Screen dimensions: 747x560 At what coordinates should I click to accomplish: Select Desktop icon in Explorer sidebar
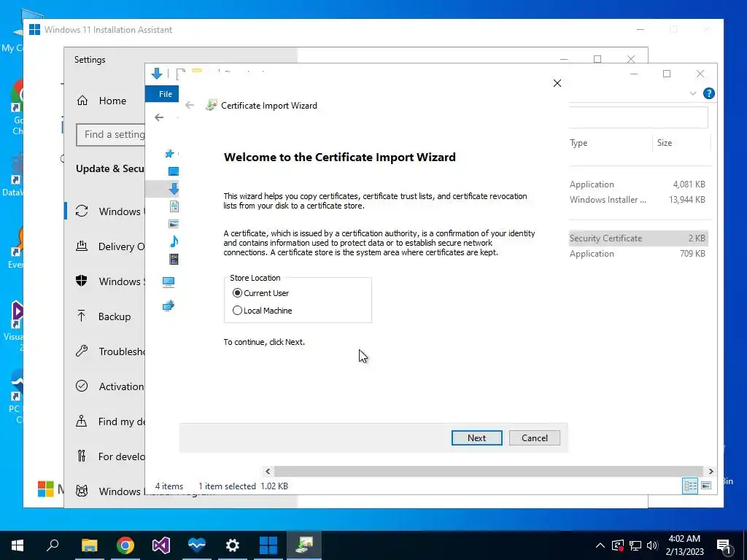click(x=174, y=171)
